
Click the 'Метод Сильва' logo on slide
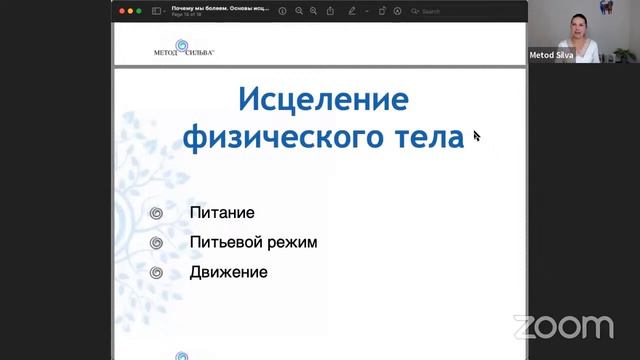click(184, 47)
